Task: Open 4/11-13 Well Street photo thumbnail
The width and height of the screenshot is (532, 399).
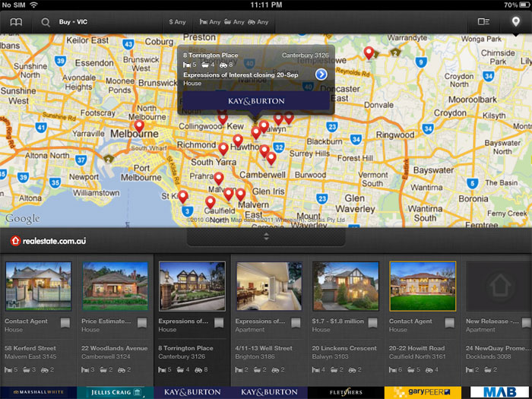Action: [x=269, y=286]
